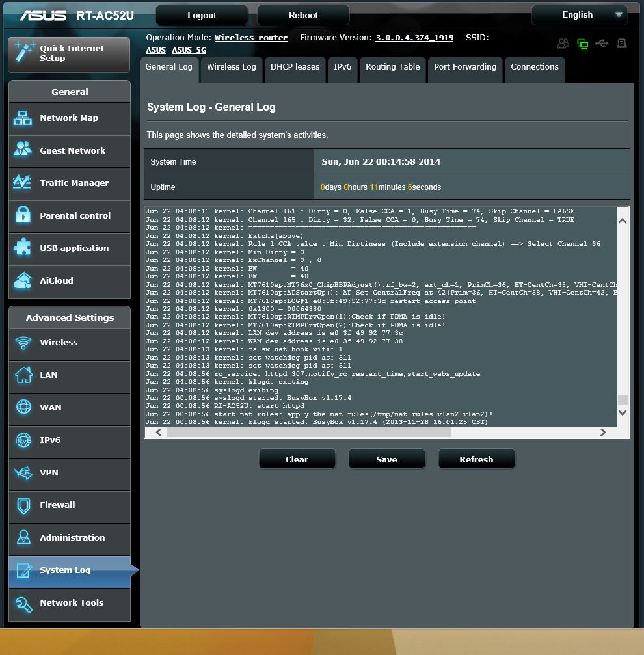Click the log's vertical scrollbar down arrow
Image resolution: width=644 pixels, height=655 pixels.
(623, 413)
